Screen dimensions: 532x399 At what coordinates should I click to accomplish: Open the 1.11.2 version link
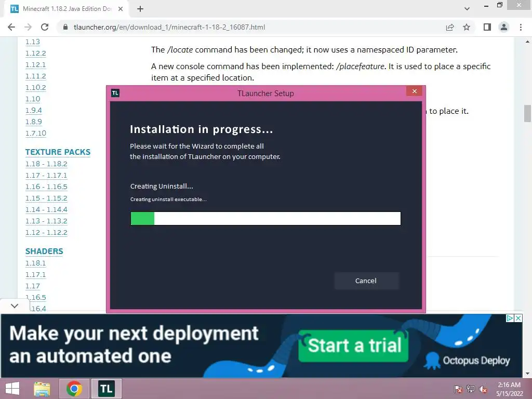click(x=36, y=76)
